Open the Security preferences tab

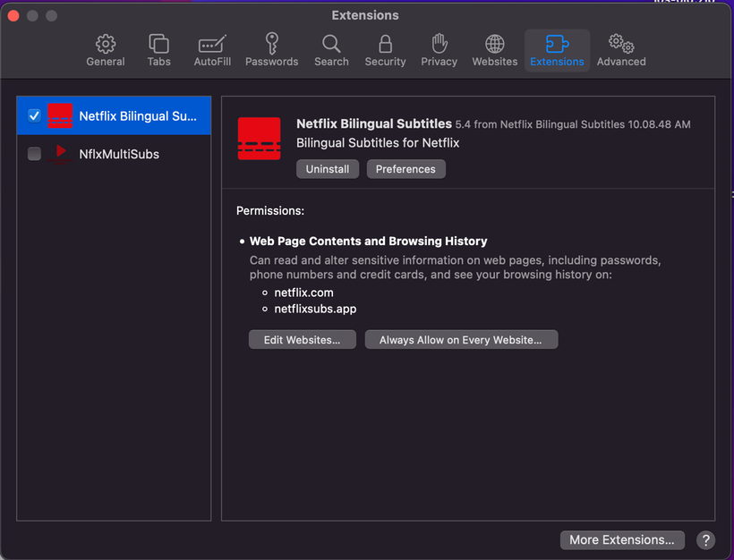[x=385, y=50]
